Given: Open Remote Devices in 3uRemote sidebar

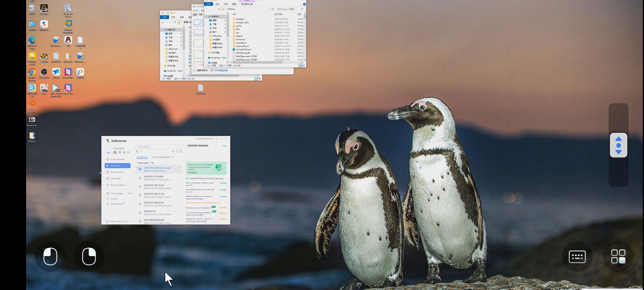Looking at the screenshot, I should 118,172.
